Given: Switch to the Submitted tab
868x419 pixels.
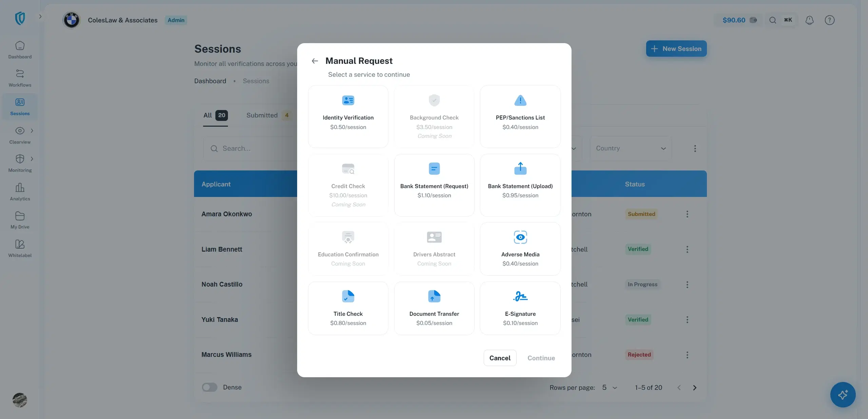Looking at the screenshot, I should pyautogui.click(x=267, y=115).
